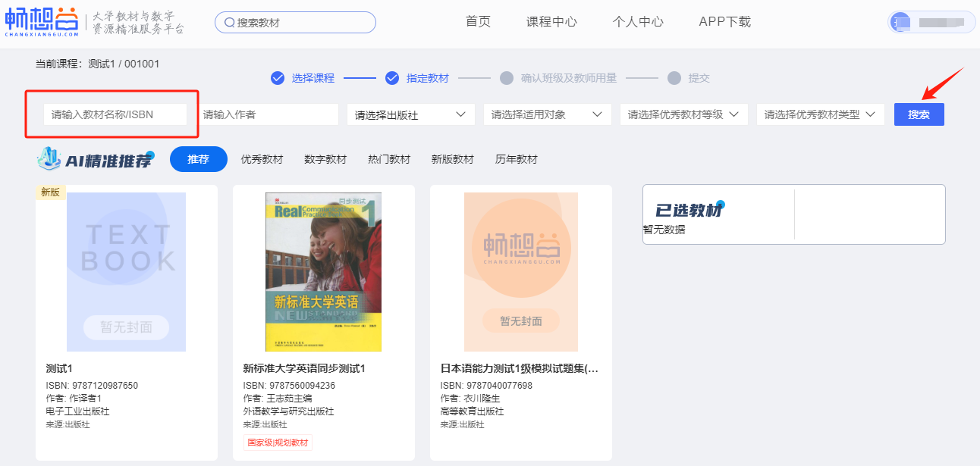
Task: Select the 新标准大学英语 book cover
Action: pyautogui.click(x=323, y=271)
